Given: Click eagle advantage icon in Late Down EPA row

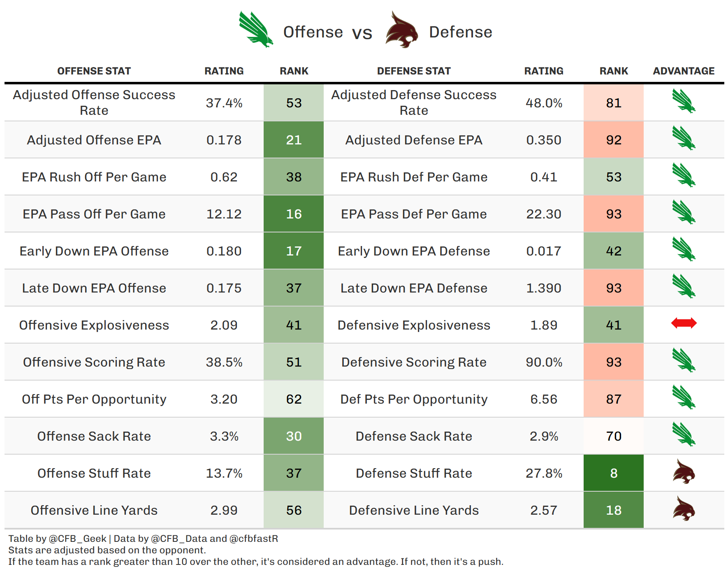Looking at the screenshot, I should [x=684, y=286].
